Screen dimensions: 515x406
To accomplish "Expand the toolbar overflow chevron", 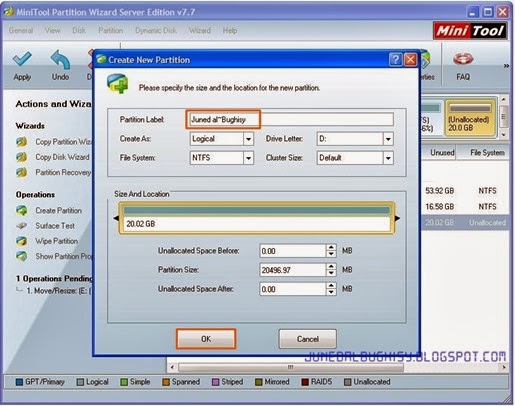I will point(506,66).
